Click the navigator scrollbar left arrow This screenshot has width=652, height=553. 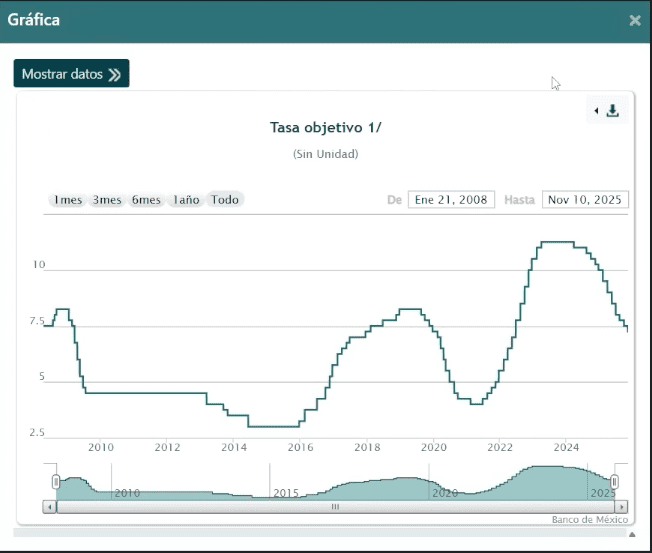pyautogui.click(x=49, y=507)
